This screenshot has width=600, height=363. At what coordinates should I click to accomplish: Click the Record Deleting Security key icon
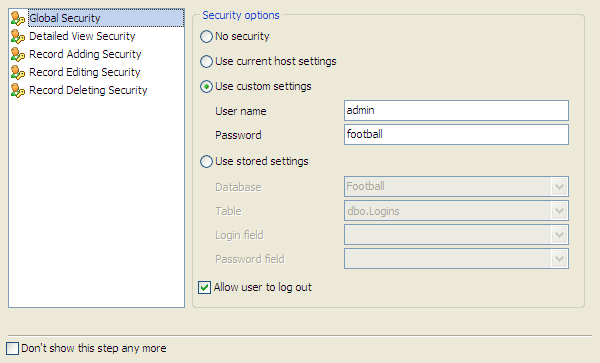(18, 90)
